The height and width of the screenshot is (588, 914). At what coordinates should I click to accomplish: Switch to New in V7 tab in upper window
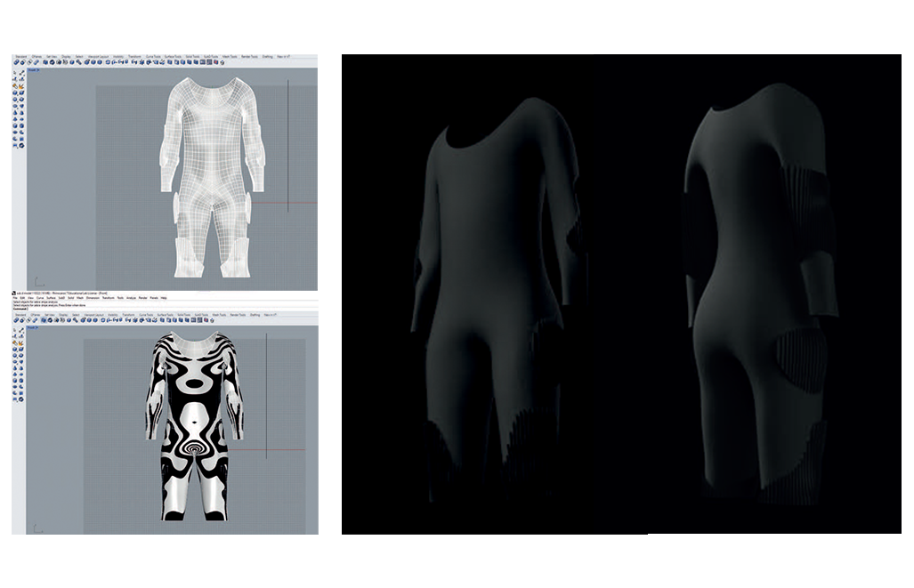(283, 57)
